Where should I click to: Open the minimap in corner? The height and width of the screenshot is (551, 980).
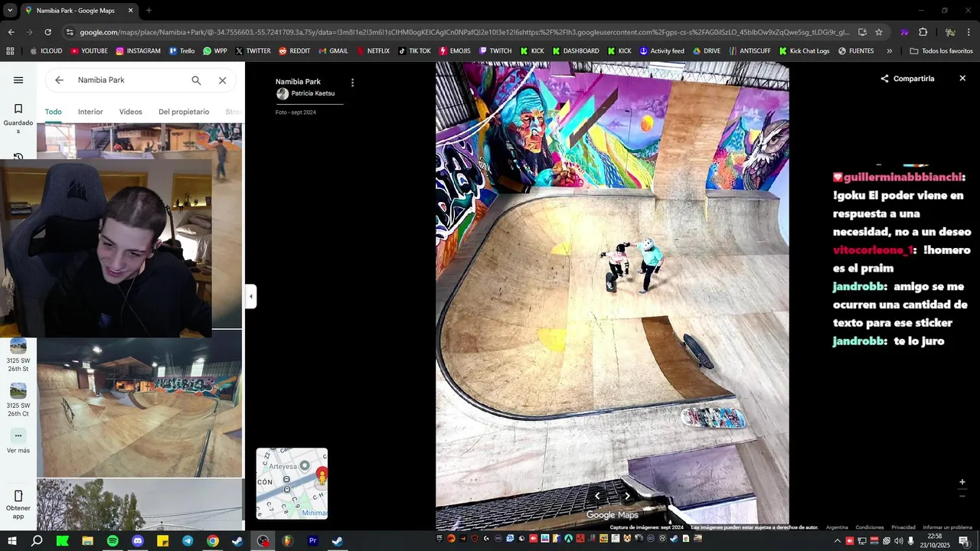pyautogui.click(x=292, y=484)
